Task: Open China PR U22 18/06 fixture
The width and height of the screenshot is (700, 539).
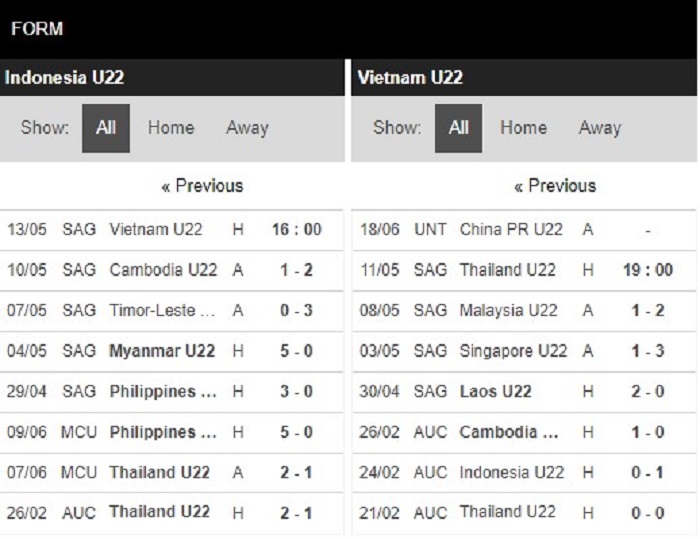Action: click(x=524, y=230)
